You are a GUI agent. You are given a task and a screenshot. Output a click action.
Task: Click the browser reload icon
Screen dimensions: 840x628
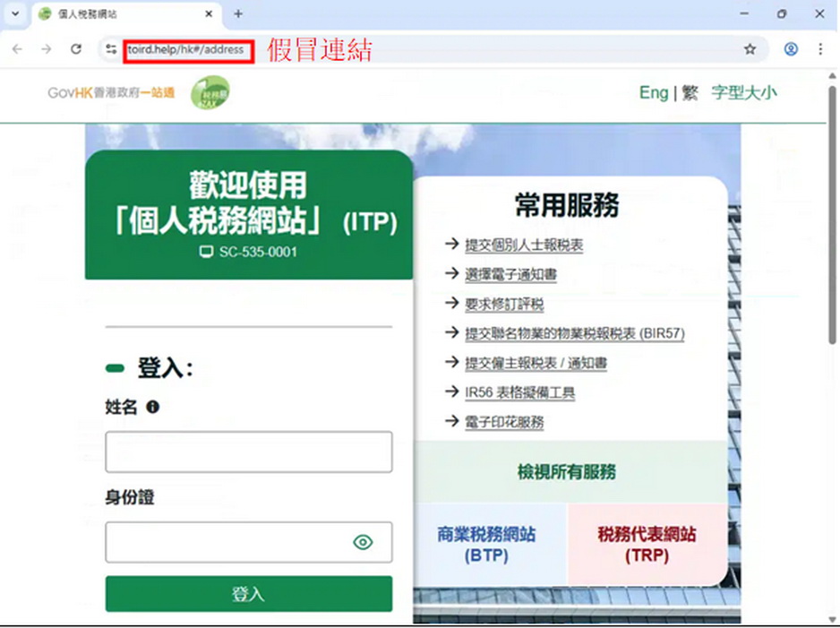[x=76, y=50]
